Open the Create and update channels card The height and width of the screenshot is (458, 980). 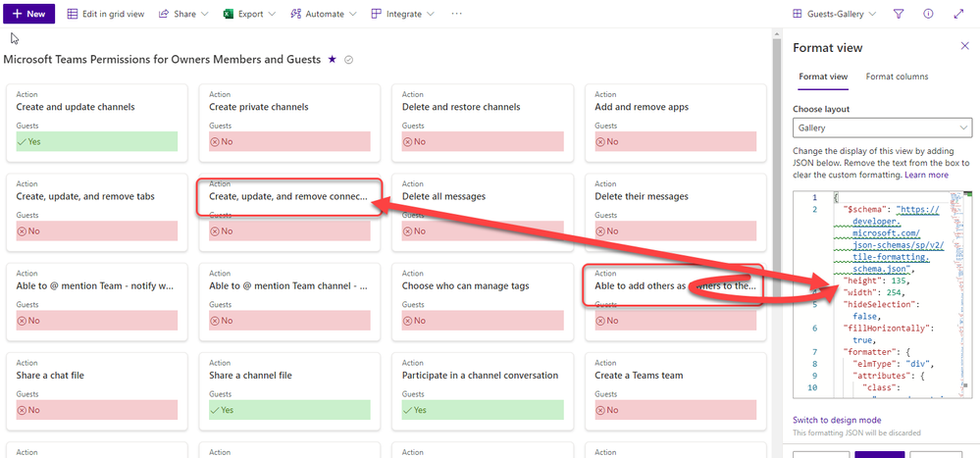pos(97,124)
